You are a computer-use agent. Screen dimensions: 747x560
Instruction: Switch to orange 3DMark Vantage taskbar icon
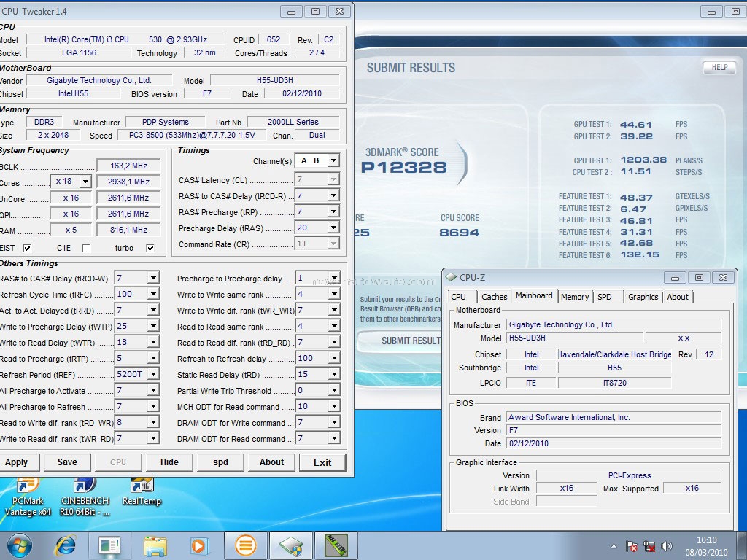point(246,545)
